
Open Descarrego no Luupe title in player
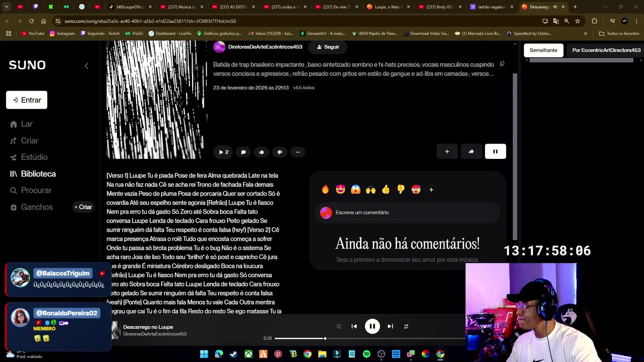pos(148,327)
